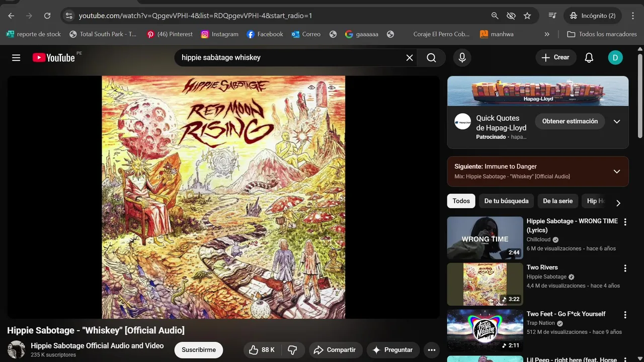Viewport: 644px width, 362px height.
Task: Click the Preguntar button
Action: [392, 350]
